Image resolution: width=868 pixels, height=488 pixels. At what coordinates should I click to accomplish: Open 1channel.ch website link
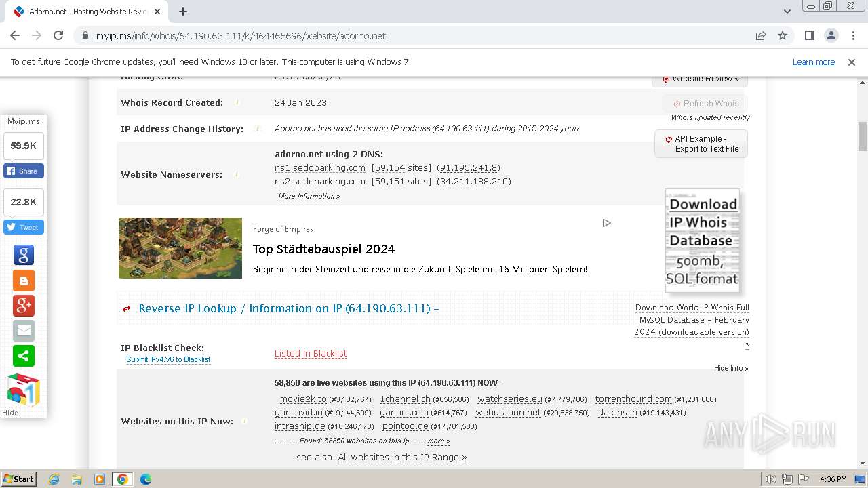point(405,399)
